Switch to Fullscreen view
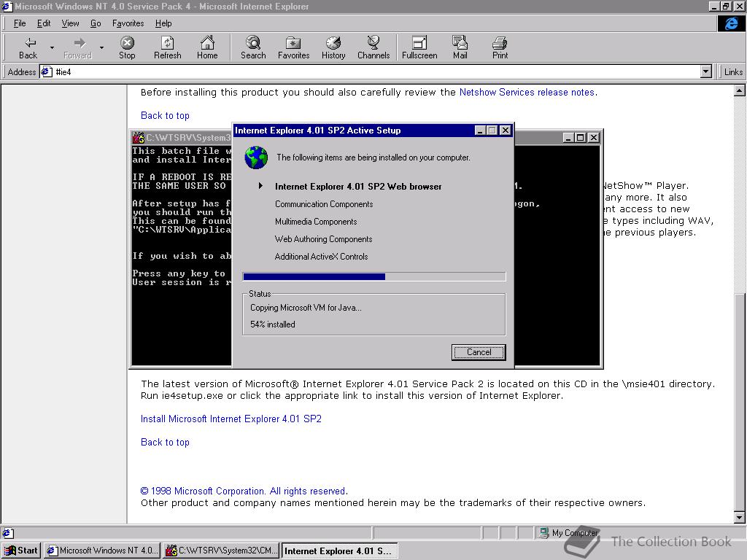The image size is (747, 560). [x=419, y=47]
